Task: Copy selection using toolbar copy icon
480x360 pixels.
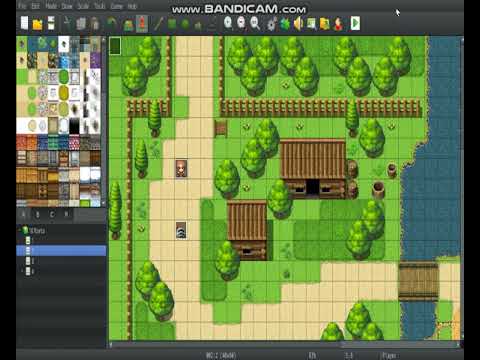Action: pos(81,24)
